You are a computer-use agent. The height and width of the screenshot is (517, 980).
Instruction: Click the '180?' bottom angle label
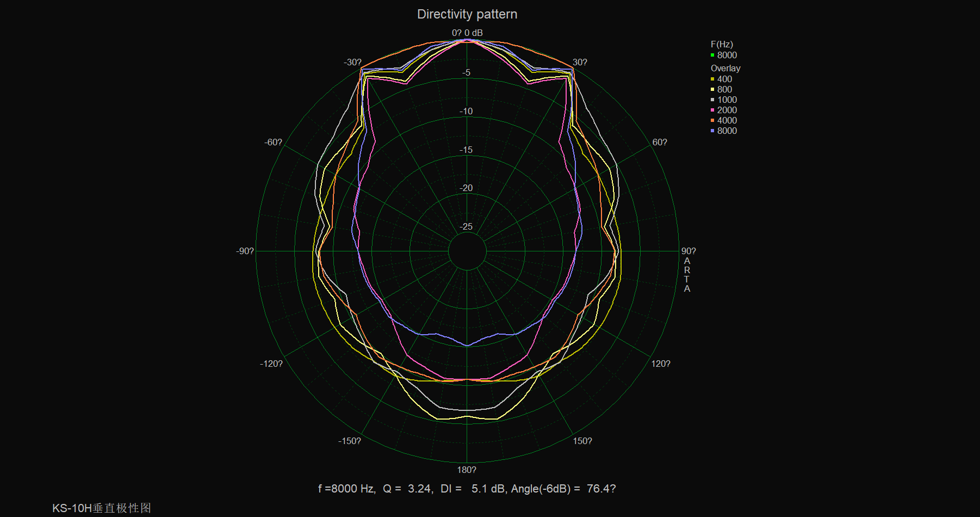tap(467, 470)
